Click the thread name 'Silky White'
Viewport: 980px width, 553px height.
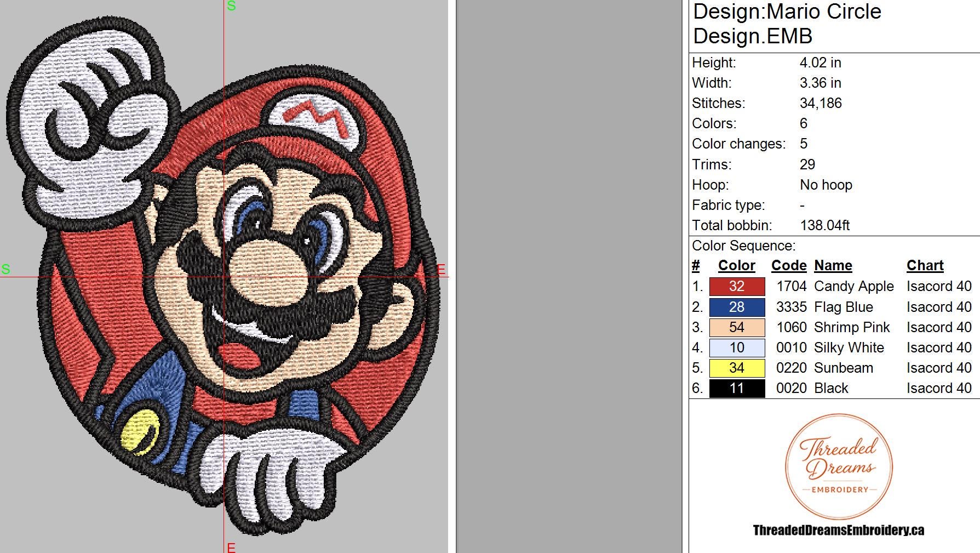[849, 348]
